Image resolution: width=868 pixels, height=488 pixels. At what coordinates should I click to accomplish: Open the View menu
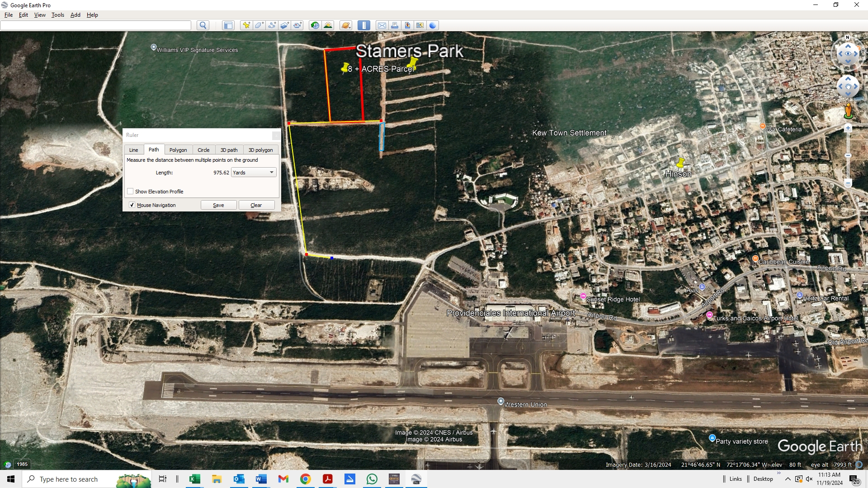pyautogui.click(x=40, y=15)
